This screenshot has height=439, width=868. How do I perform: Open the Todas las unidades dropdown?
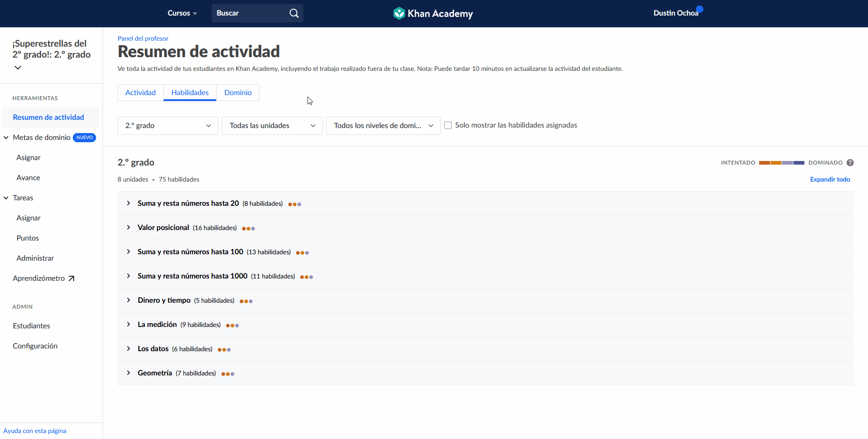272,126
